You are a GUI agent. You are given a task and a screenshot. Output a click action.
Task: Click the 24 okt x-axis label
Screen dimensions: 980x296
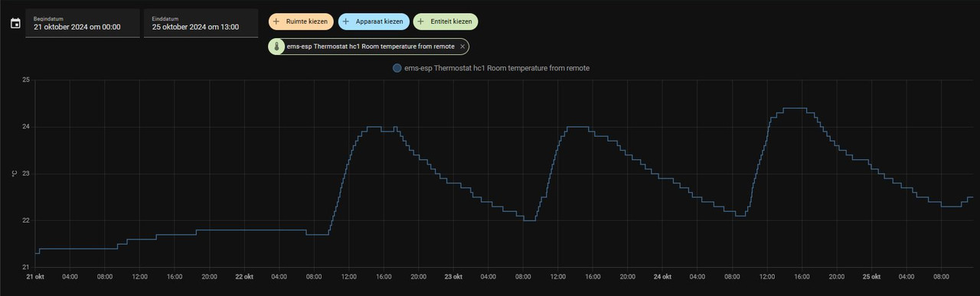pyautogui.click(x=663, y=277)
